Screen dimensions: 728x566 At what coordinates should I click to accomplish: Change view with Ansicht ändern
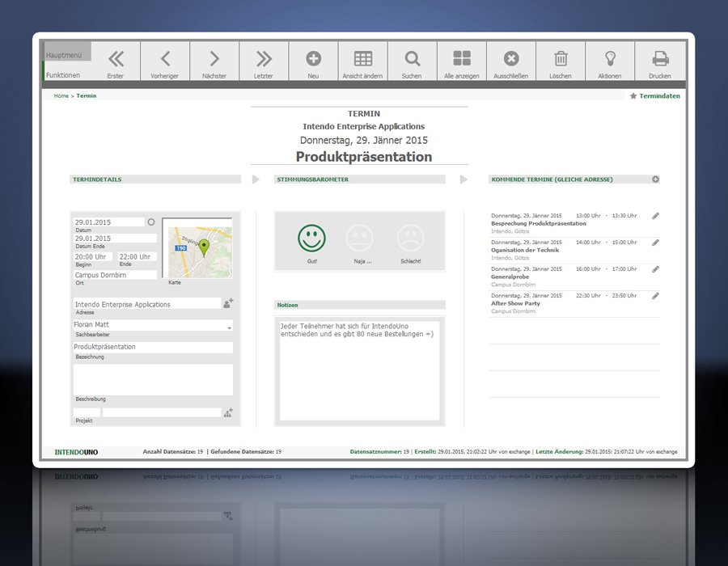(363, 61)
